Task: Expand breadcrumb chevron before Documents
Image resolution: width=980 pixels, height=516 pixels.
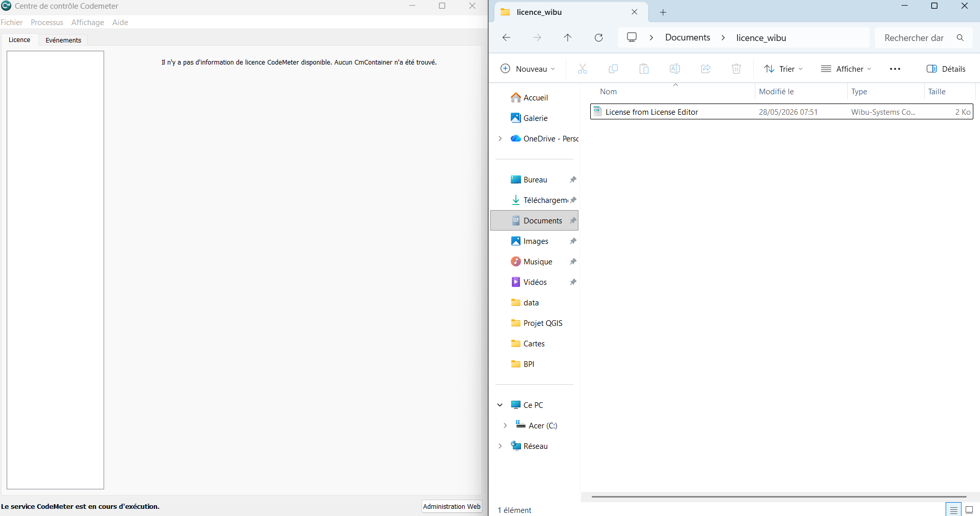Action: click(x=651, y=37)
